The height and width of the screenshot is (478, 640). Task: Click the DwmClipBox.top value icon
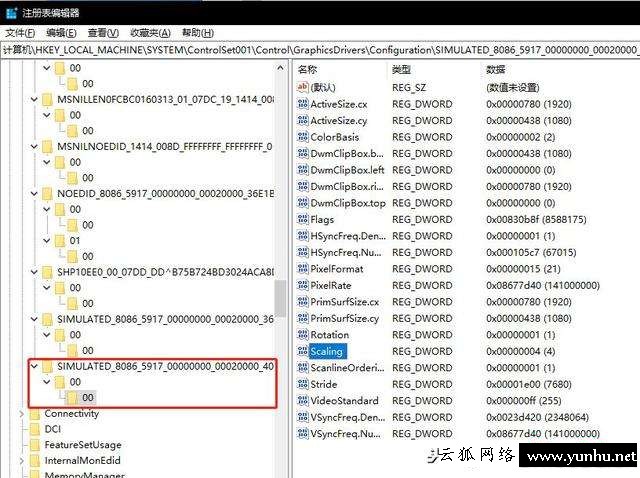pyautogui.click(x=302, y=203)
